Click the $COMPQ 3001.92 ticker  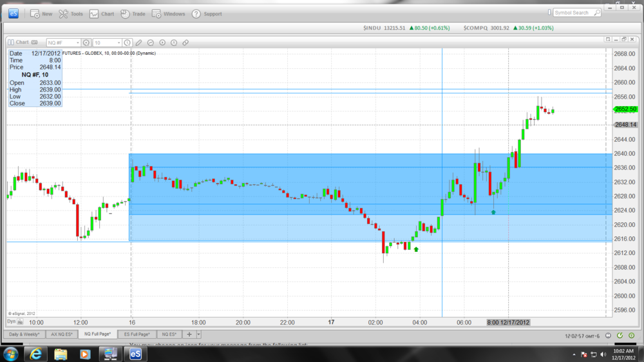coord(486,28)
